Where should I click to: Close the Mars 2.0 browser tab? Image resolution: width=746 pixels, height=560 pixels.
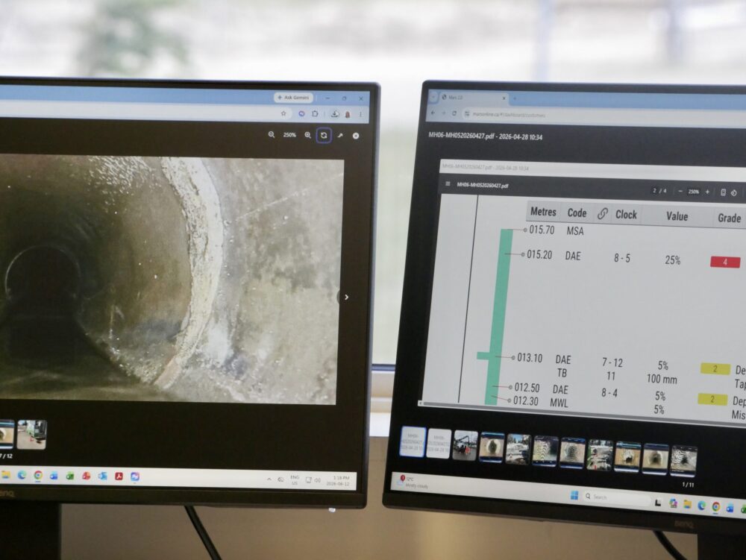(504, 98)
